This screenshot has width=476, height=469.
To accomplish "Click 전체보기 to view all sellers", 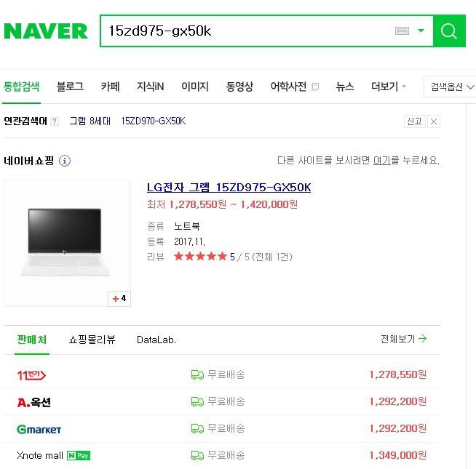I will coord(403,339).
